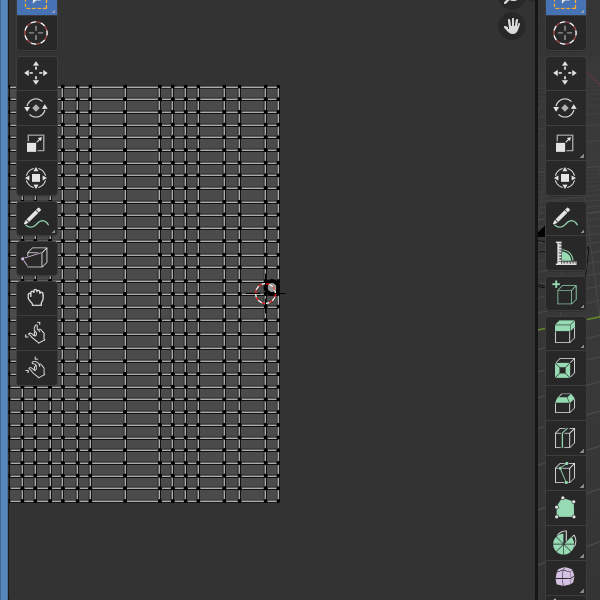Choose the UV Grab sculpt hand tool
This screenshot has height=600, width=600.
coord(36,297)
